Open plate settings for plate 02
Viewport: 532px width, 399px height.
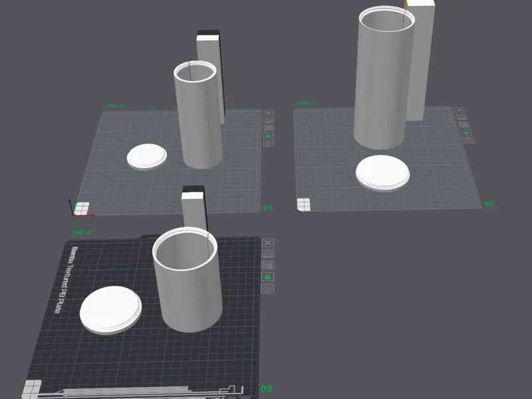pos(469,140)
